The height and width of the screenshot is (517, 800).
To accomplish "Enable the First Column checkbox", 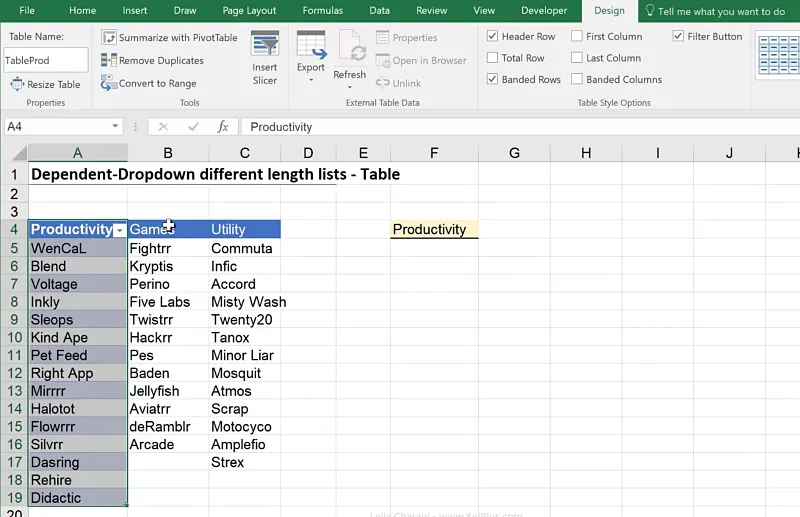I will (x=577, y=37).
